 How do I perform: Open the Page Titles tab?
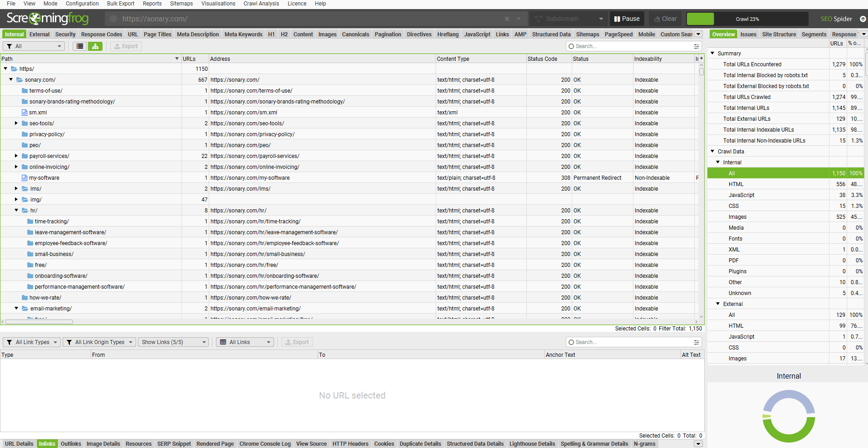(x=157, y=34)
